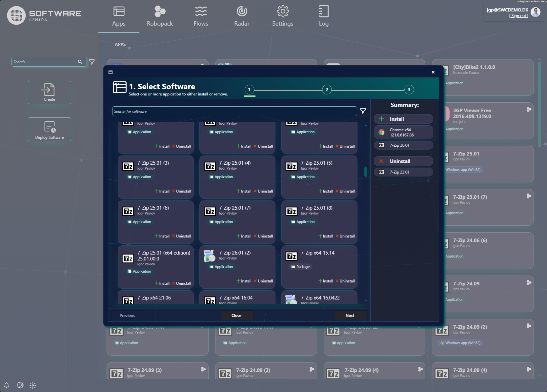The height and width of the screenshot is (392, 547).
Task: Mark 7-Zip 26.01 (2) for Install
Action: point(244,281)
